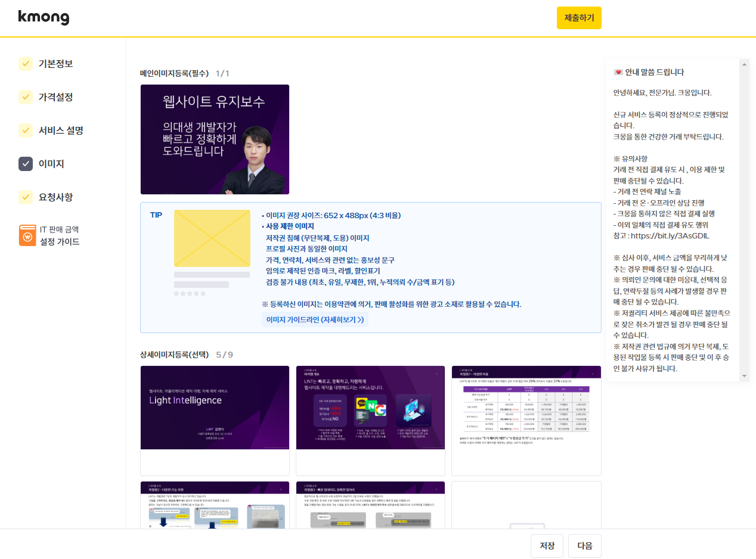The height and width of the screenshot is (559, 756).
Task: Click the 서비스 설명 checkmark icon
Action: tap(26, 131)
